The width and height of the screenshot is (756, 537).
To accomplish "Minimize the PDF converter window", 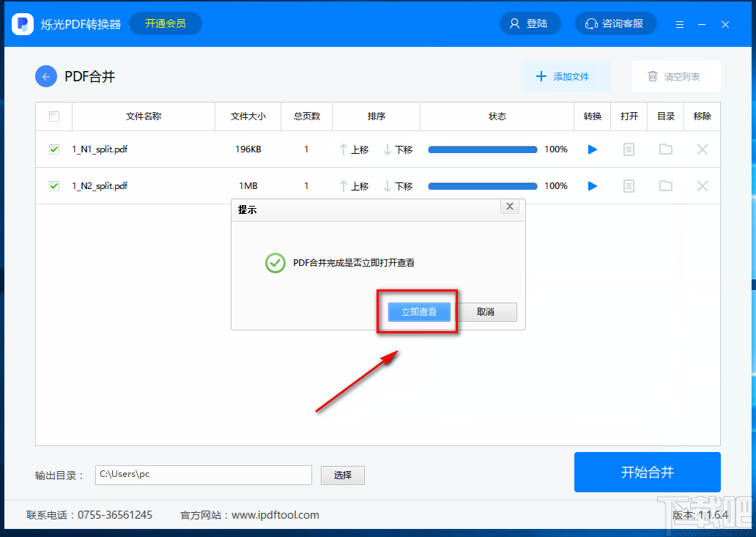I will click(x=702, y=25).
